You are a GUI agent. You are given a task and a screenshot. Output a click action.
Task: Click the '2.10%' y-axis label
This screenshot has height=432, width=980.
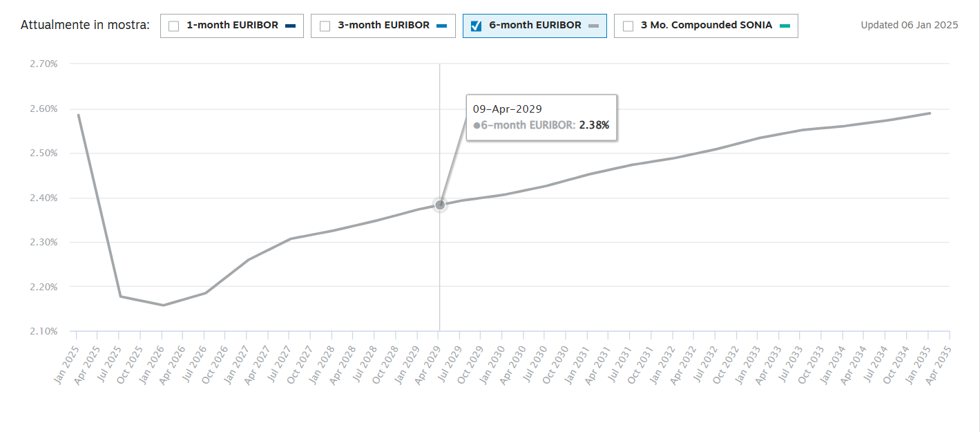pyautogui.click(x=44, y=331)
